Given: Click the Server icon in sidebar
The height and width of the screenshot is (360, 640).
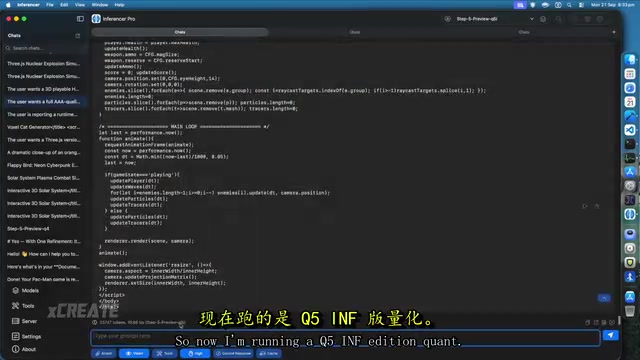Looking at the screenshot, I should click(x=16, y=321).
